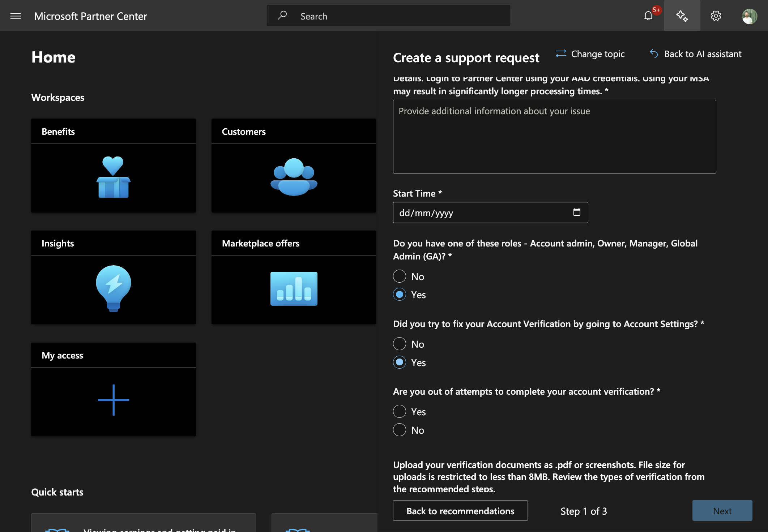Open user profile avatar
The width and height of the screenshot is (768, 532).
(750, 16)
